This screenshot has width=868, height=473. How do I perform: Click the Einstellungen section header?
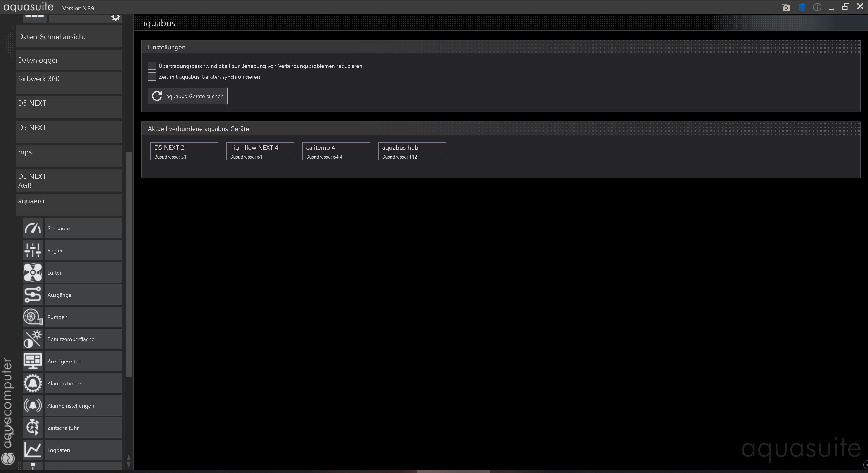click(x=501, y=47)
